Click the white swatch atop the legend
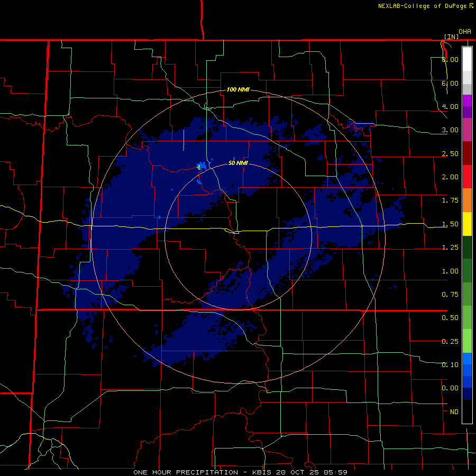The height and width of the screenshot is (476, 476). pos(467,59)
